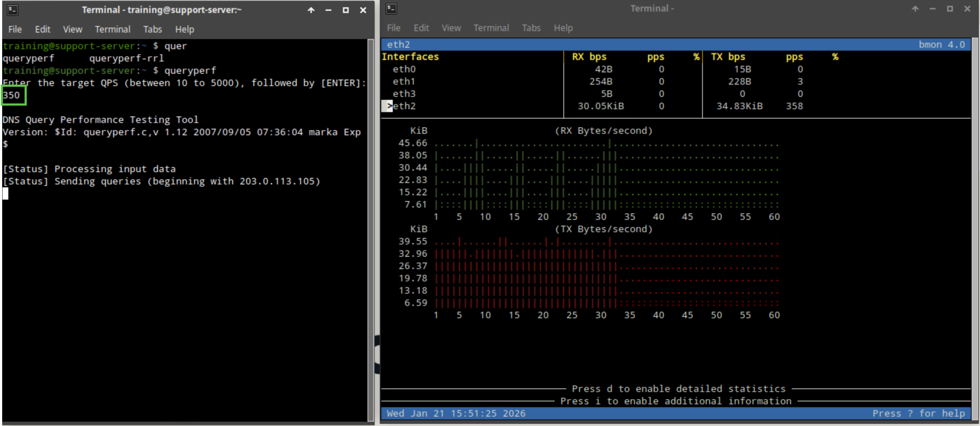Open Tabs menu in left terminal
980x426 pixels.
click(152, 29)
